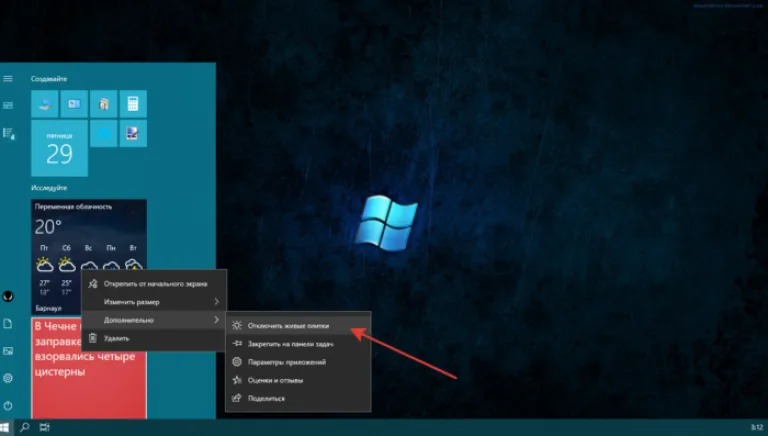Expand the Дополнительно submenu
This screenshot has height=436, width=768.
tap(154, 320)
